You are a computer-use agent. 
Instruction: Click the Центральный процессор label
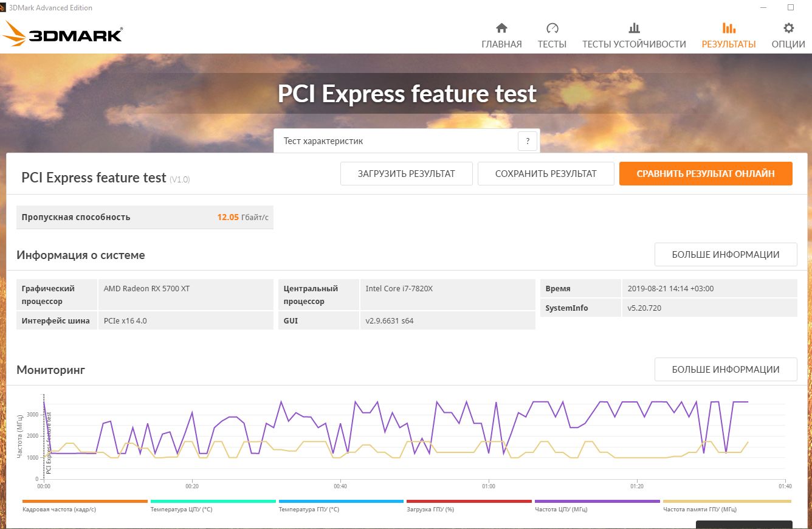click(311, 295)
